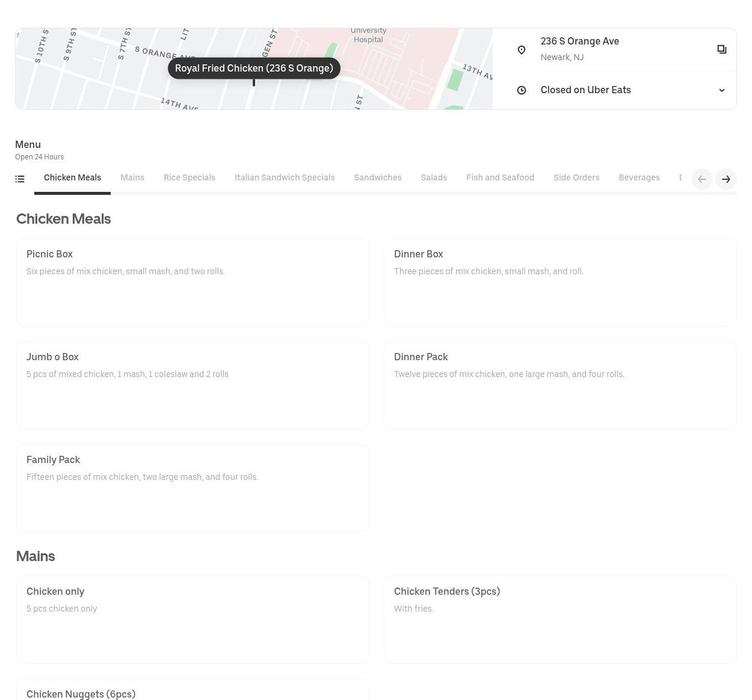752x700 pixels.
Task: Click the location pin icon
Action: point(522,50)
